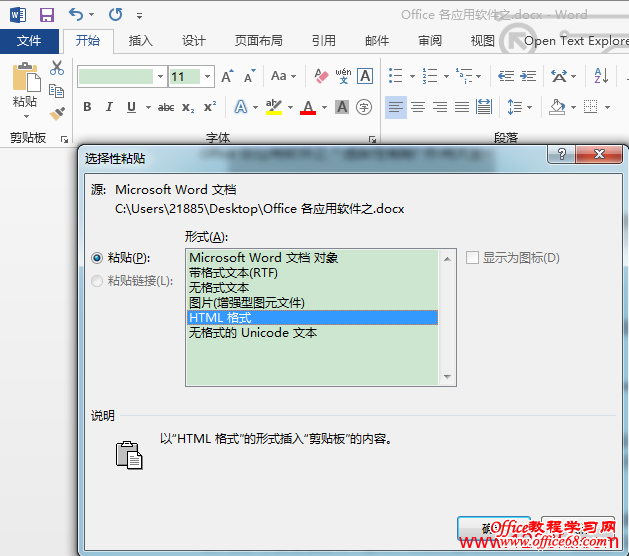This screenshot has width=629, height=556.
Task: Open the font size dropdown
Action: pyautogui.click(x=207, y=76)
